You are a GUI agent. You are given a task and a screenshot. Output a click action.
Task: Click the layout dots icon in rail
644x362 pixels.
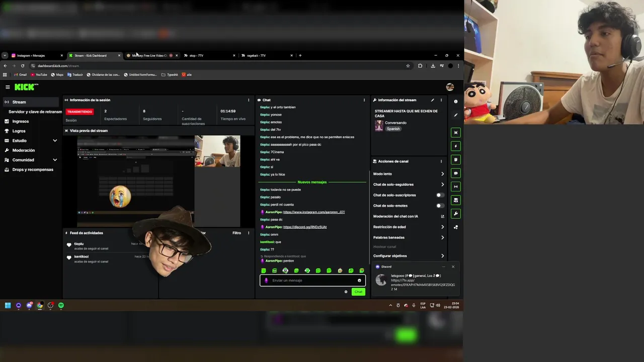click(x=456, y=227)
